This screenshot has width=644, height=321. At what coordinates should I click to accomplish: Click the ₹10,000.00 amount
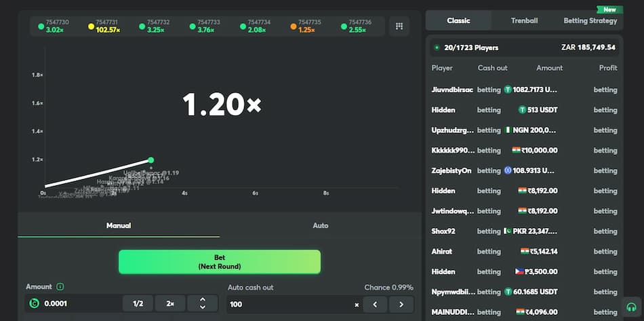click(x=540, y=150)
